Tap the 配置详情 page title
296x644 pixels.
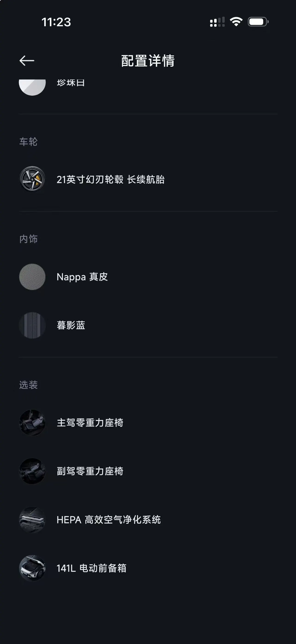point(148,60)
